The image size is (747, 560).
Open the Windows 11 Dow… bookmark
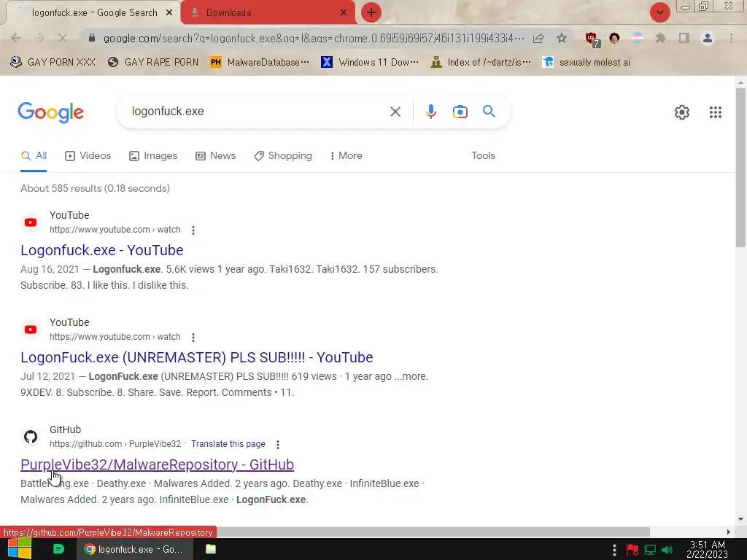[370, 63]
